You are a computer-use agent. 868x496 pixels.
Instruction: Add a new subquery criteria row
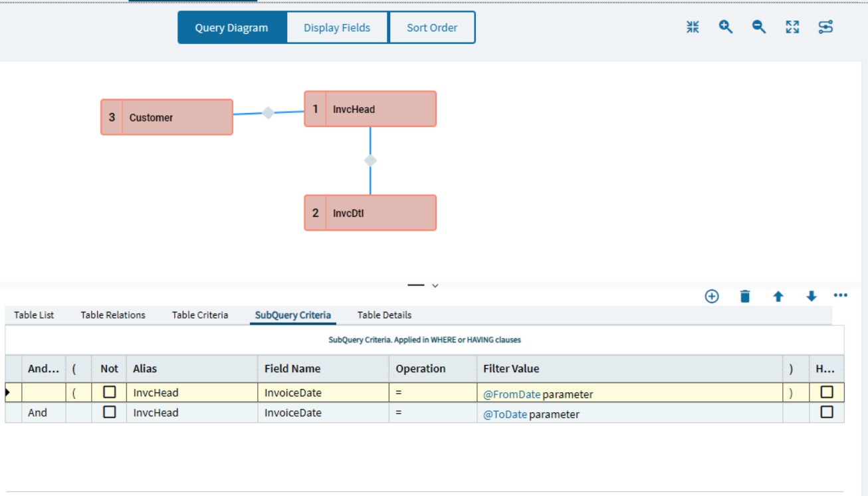[x=712, y=297]
